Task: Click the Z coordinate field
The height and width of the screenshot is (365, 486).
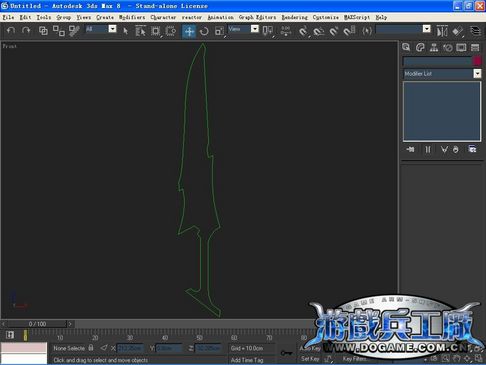Action: click(208, 348)
